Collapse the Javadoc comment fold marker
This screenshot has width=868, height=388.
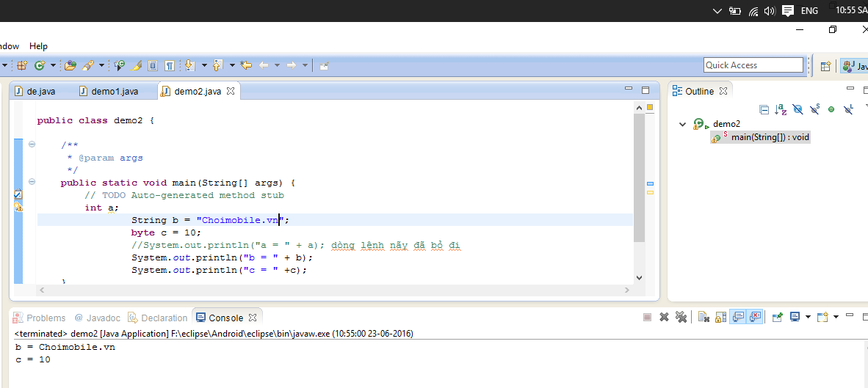[x=32, y=144]
